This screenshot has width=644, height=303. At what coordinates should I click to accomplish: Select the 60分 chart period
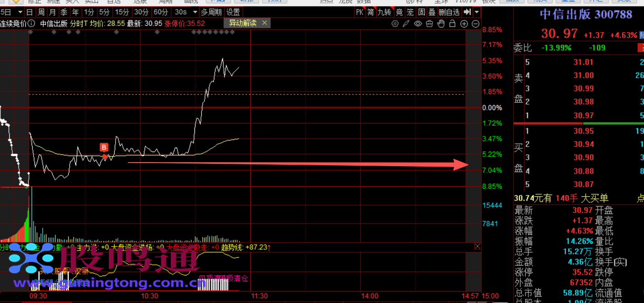click(x=161, y=12)
